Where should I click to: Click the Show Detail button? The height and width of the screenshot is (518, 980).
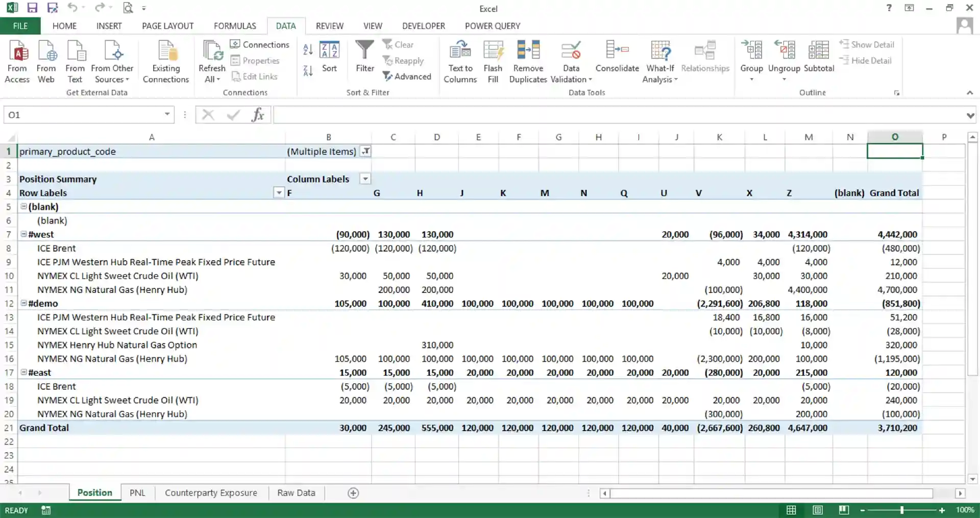867,44
